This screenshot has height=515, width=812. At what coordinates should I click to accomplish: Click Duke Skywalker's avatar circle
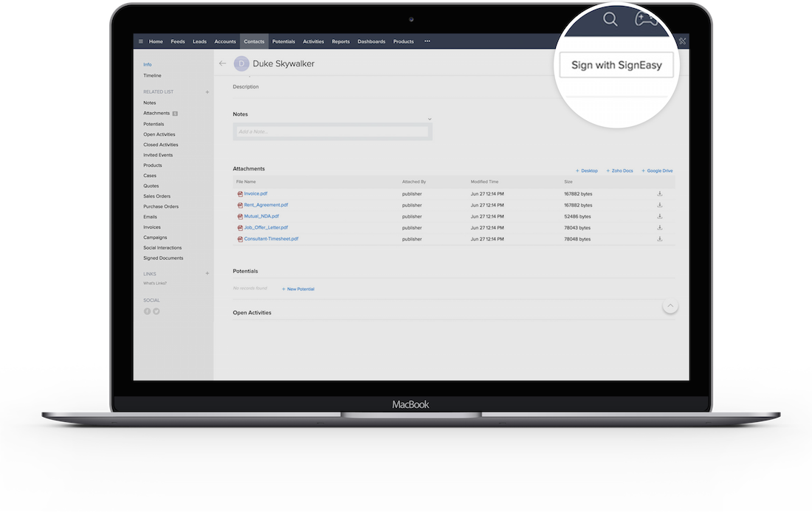(241, 63)
